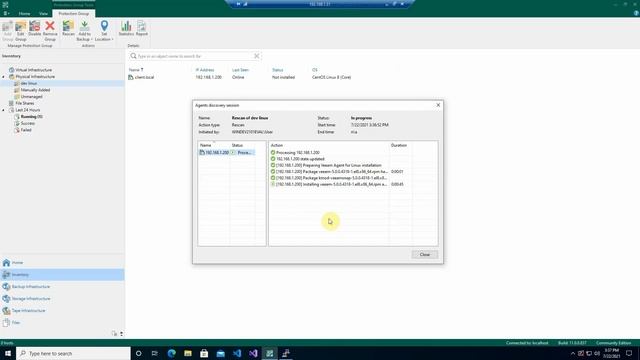Select the Protection Group ribbon tab

(73, 13)
